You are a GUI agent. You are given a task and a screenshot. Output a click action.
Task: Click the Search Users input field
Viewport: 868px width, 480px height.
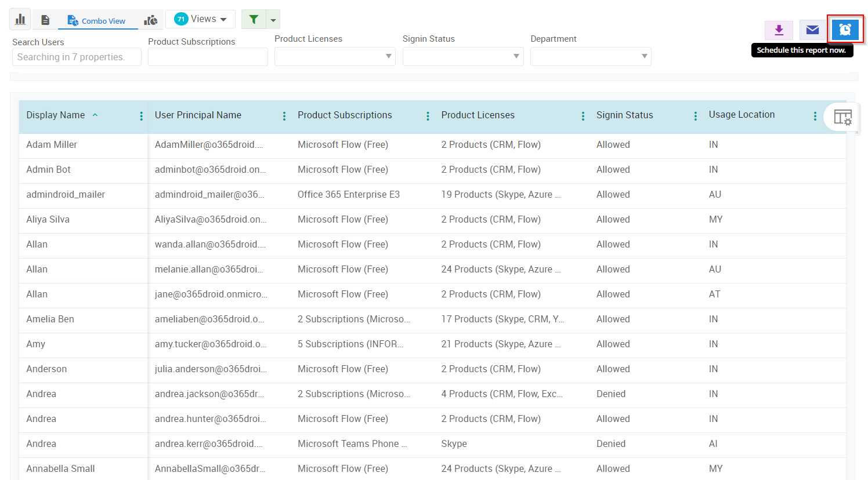pos(77,57)
